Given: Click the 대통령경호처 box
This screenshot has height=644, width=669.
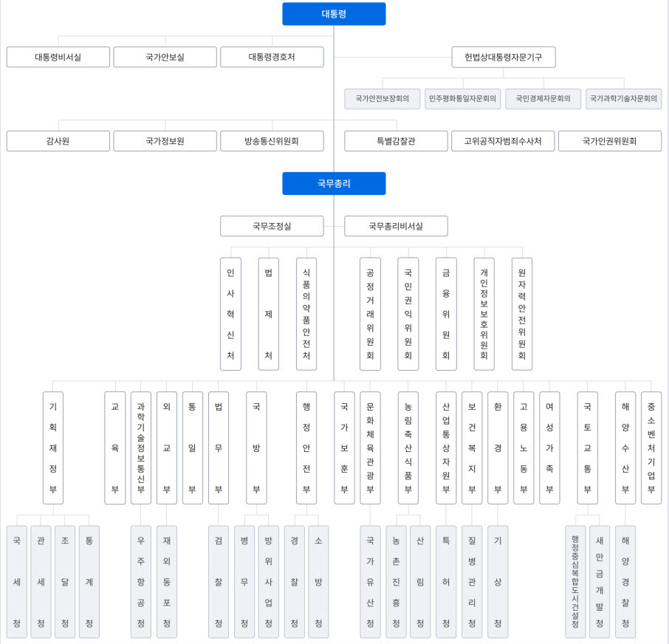Looking at the screenshot, I should click(x=272, y=57).
